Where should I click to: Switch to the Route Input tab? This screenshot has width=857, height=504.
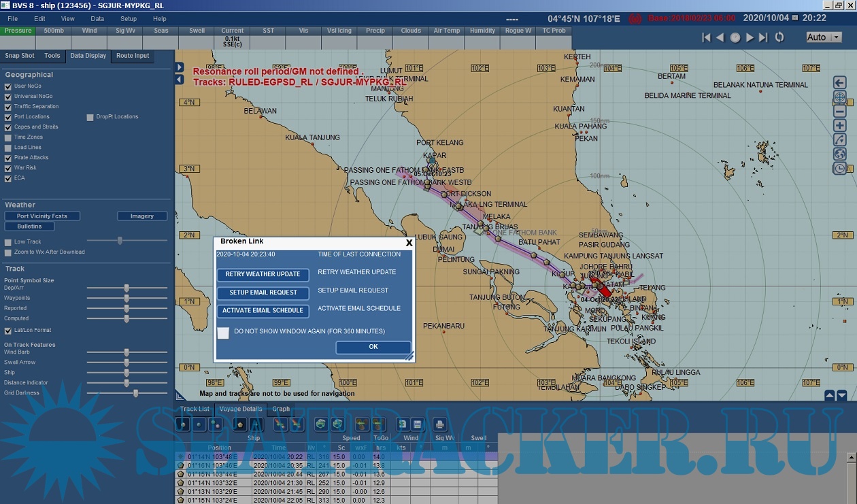(133, 56)
